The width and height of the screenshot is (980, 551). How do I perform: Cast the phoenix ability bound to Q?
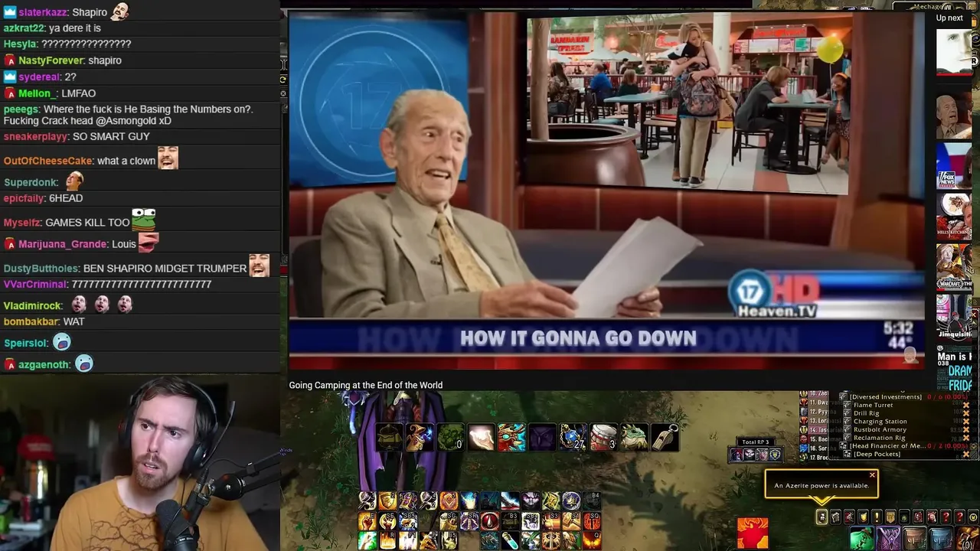(592, 541)
